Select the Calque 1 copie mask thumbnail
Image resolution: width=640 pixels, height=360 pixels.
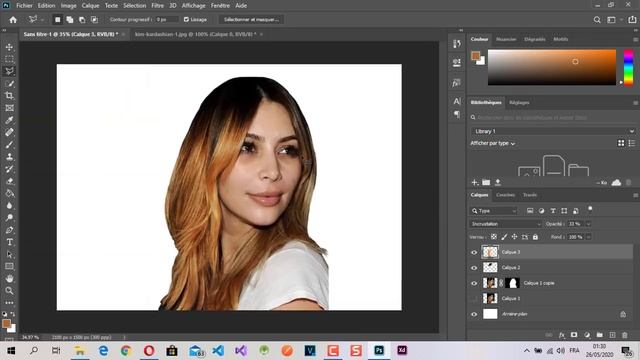(x=512, y=283)
